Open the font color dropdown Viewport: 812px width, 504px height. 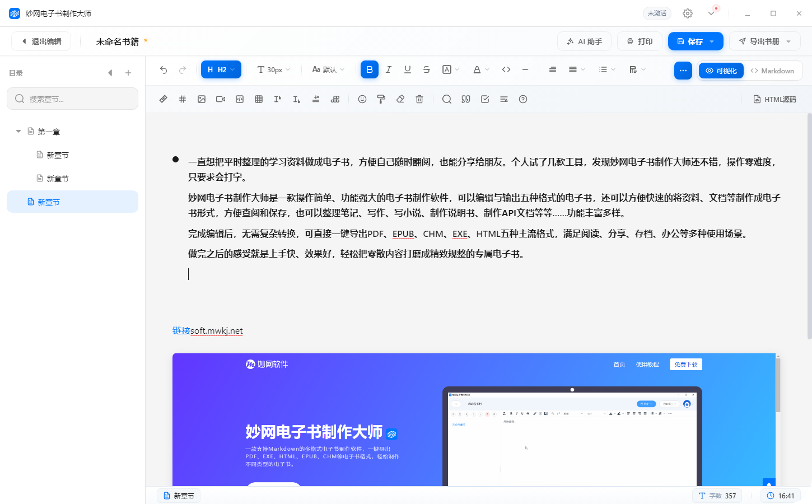tap(481, 69)
